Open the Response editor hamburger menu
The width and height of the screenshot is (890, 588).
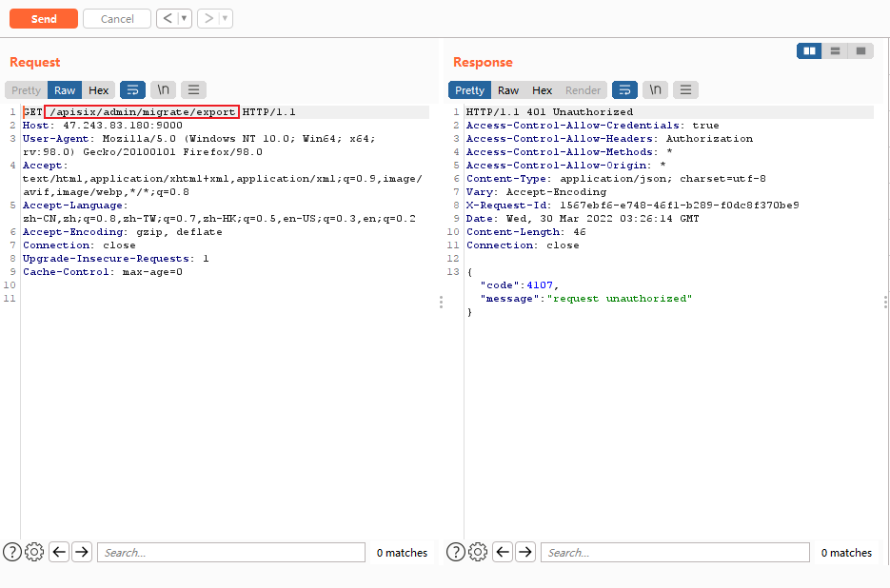click(685, 89)
